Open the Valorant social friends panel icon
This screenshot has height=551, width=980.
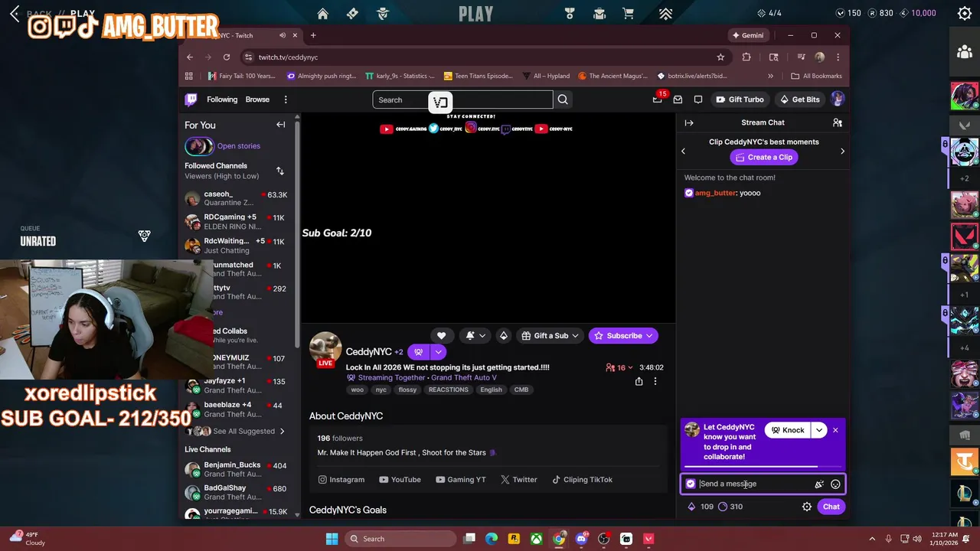pos(965,52)
